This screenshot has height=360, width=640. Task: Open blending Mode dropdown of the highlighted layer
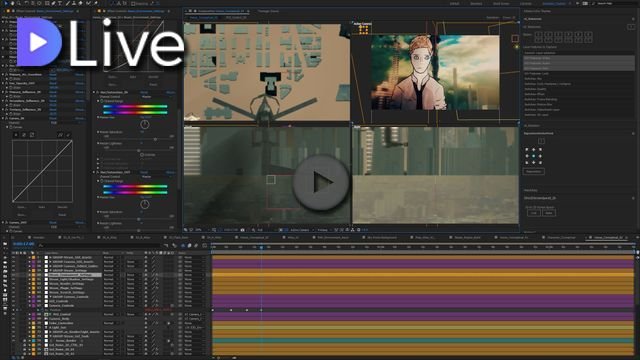111,275
